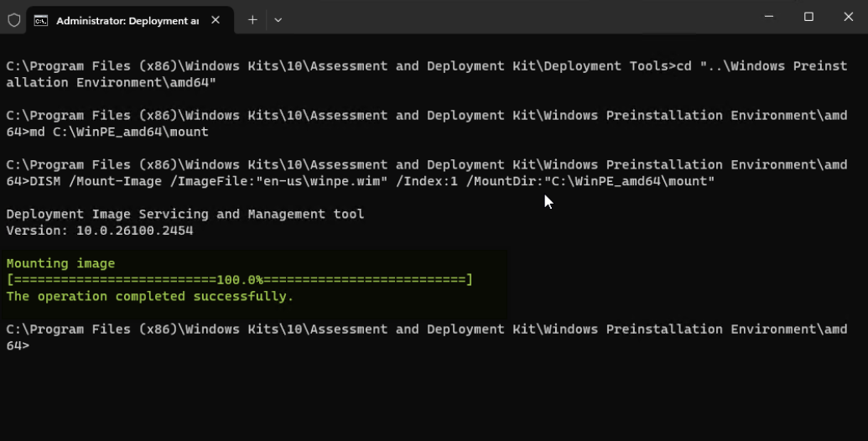Select the Administrator: Deployment tab
Image resolution: width=868 pixels, height=441 pixels.
coord(126,20)
